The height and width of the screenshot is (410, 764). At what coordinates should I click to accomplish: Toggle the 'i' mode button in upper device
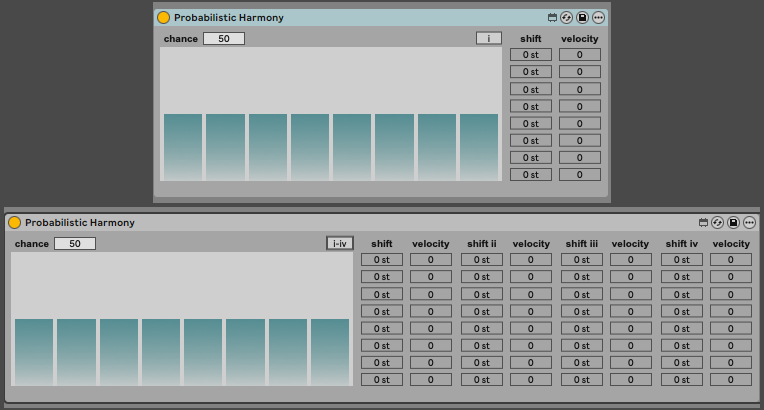488,39
